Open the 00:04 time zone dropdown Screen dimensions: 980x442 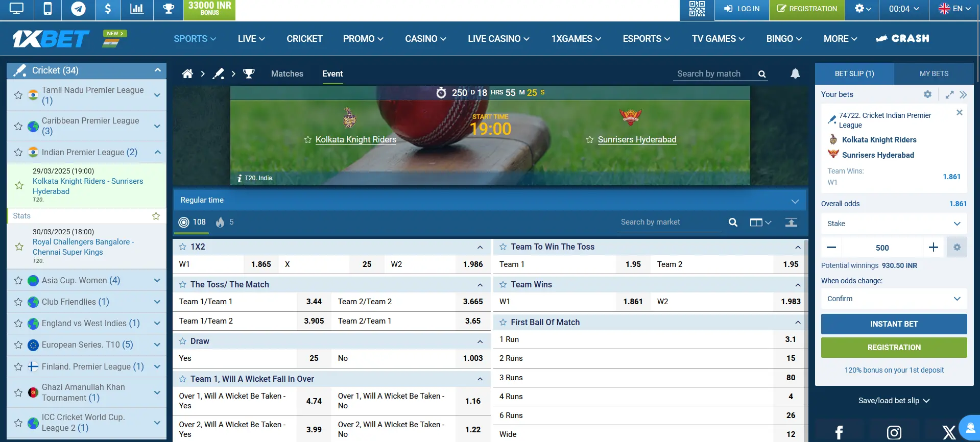[x=904, y=9]
